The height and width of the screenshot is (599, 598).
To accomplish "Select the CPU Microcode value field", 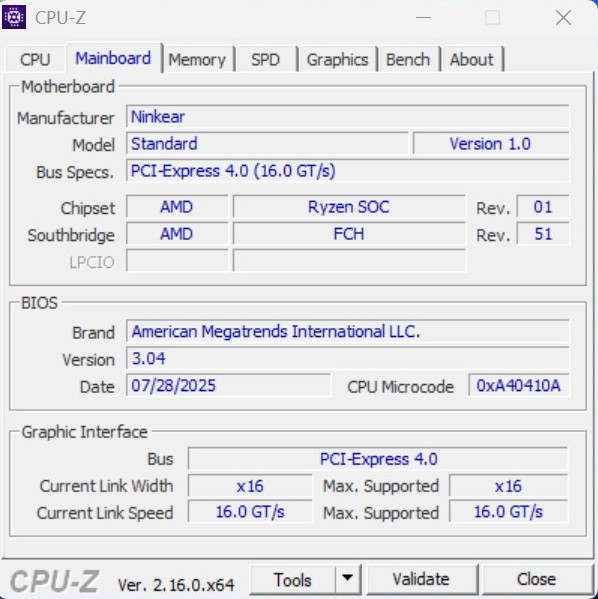I will click(519, 385).
